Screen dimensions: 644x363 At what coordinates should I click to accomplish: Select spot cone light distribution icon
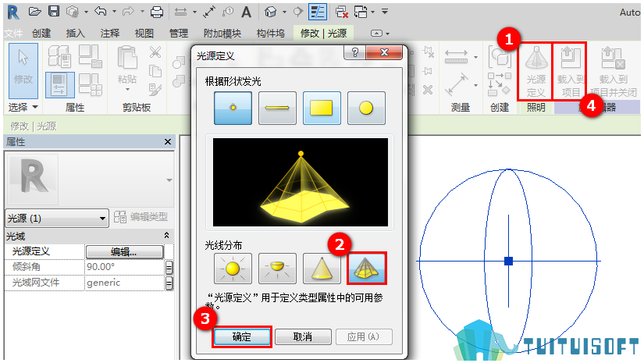coord(322,269)
